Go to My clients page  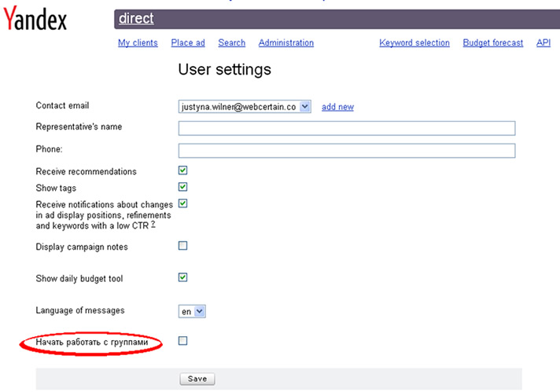(138, 43)
